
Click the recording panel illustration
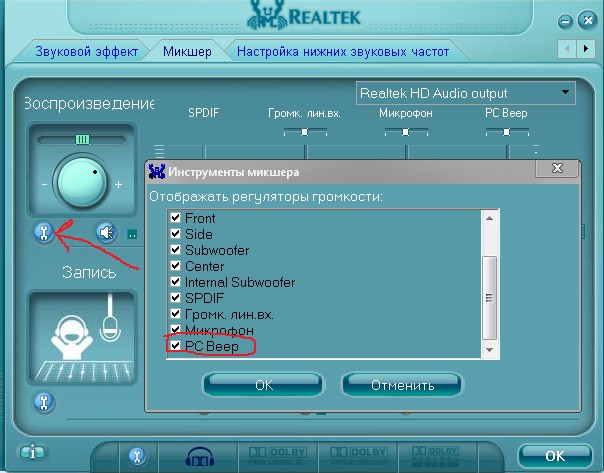(82, 338)
